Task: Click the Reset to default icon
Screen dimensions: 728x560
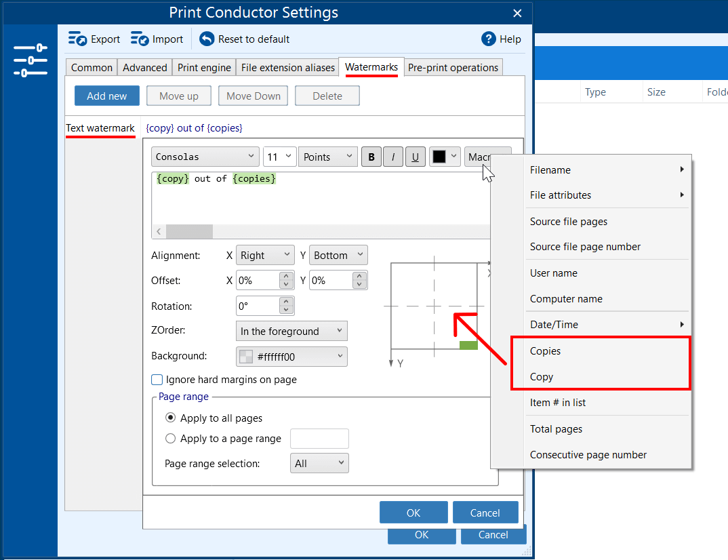Action: [x=207, y=39]
